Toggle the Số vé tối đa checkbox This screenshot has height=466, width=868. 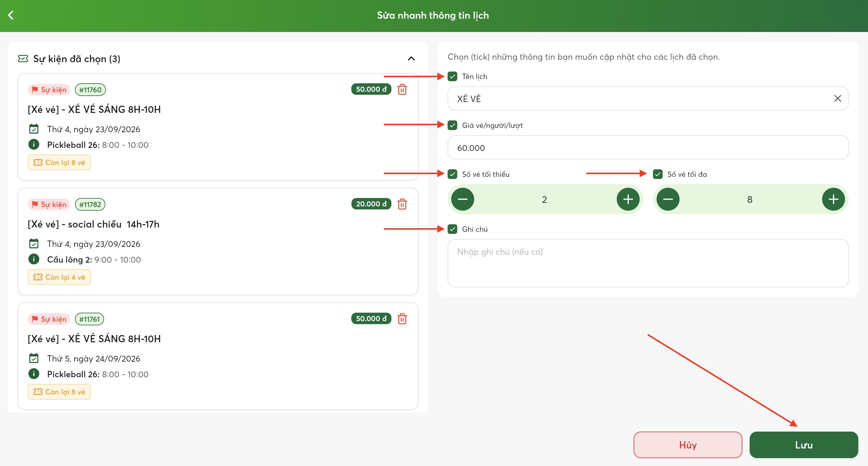pos(657,174)
